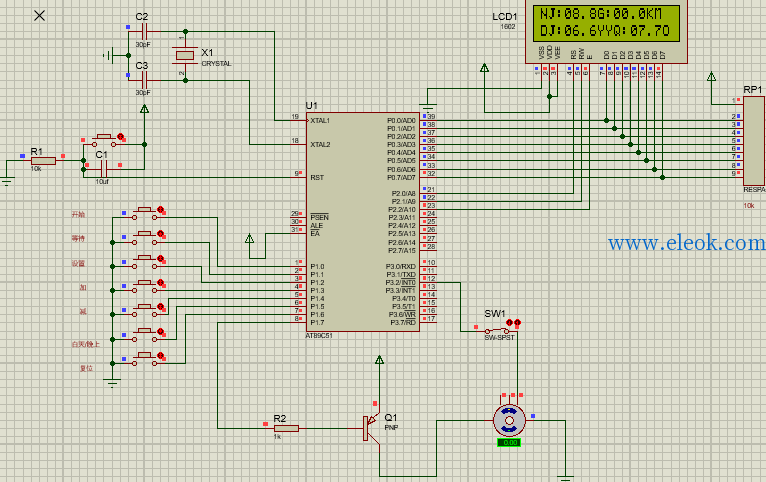The height and width of the screenshot is (482, 766).
Task: Select the ground terminal left of R1
Action: [6, 182]
